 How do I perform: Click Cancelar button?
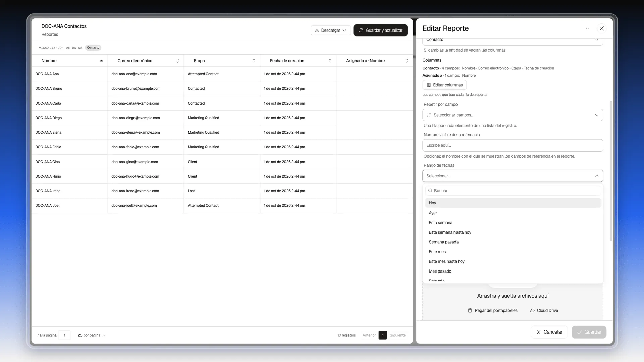click(x=549, y=332)
